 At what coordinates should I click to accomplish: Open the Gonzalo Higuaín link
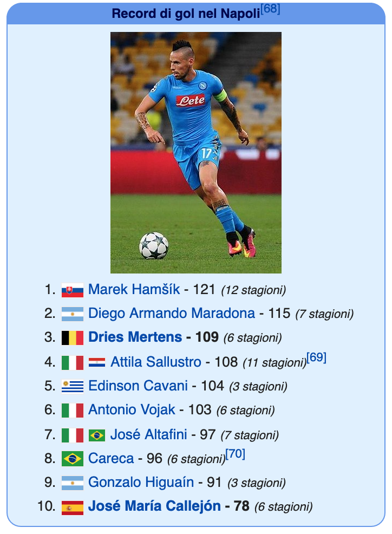[141, 482]
